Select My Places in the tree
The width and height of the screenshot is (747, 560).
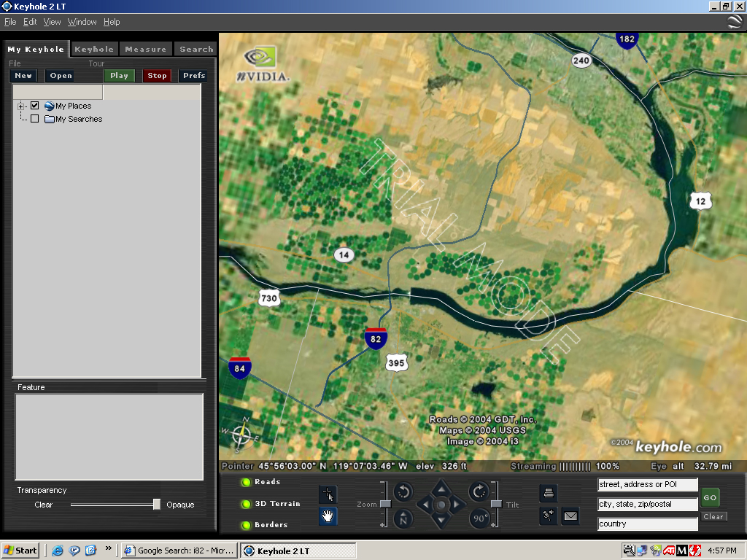(x=74, y=106)
